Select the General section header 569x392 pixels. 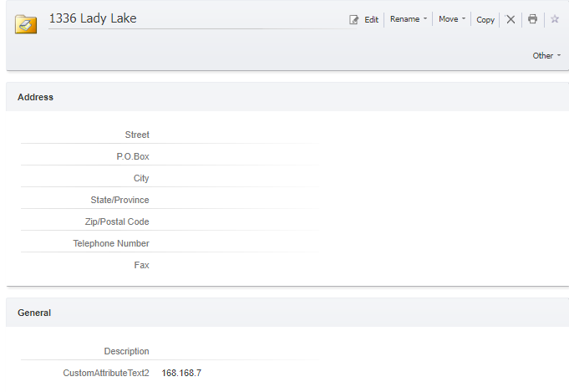(x=34, y=313)
